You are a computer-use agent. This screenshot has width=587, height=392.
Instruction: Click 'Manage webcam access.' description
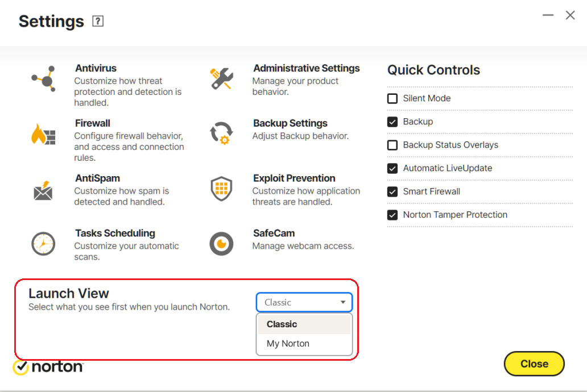[x=303, y=246]
